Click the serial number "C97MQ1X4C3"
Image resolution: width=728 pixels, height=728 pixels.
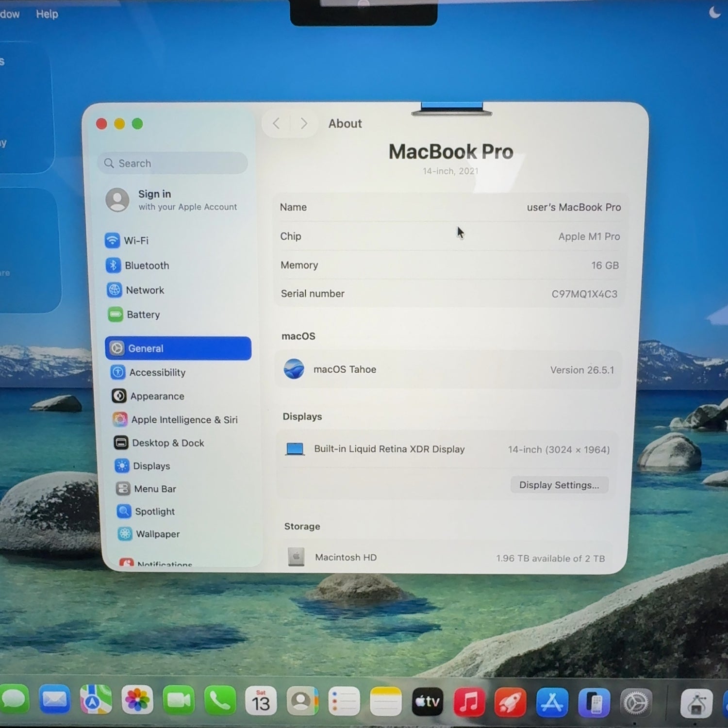click(x=584, y=294)
